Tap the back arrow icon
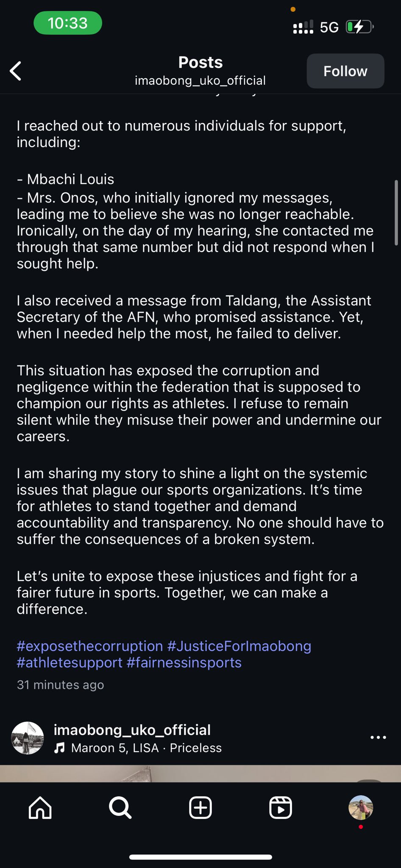This screenshot has height=868, width=401. 16,71
